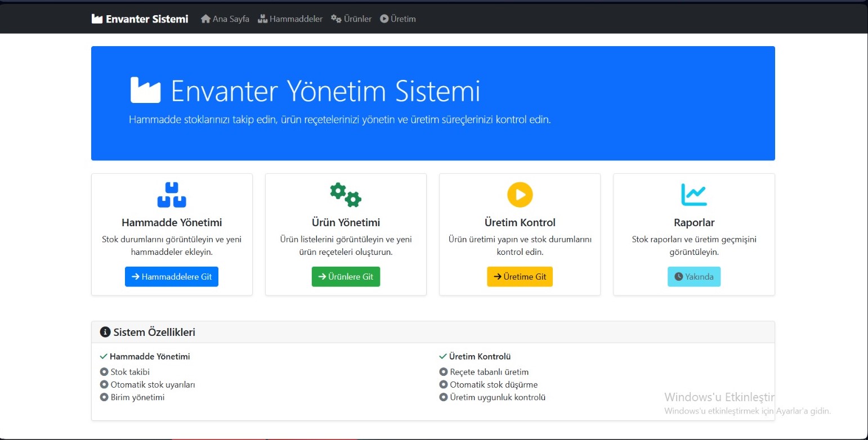Click the bullet beside Stok takibi
This screenshot has height=440, width=868.
[104, 372]
